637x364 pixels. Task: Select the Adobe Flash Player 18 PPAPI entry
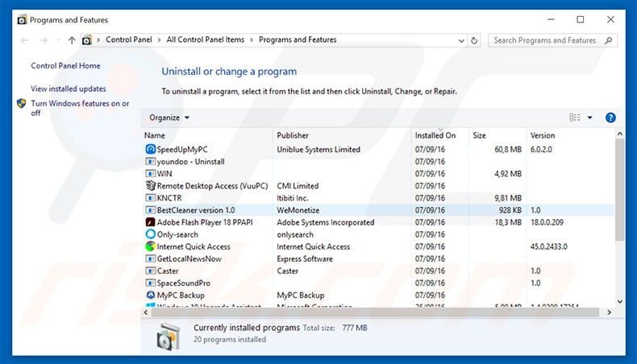(205, 222)
